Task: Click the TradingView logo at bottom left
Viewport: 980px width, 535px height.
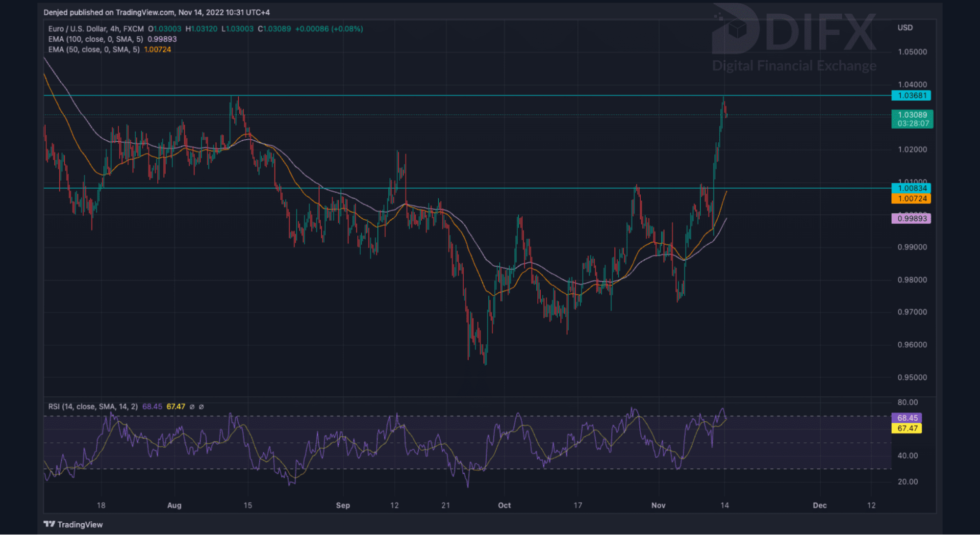Action: (74, 524)
